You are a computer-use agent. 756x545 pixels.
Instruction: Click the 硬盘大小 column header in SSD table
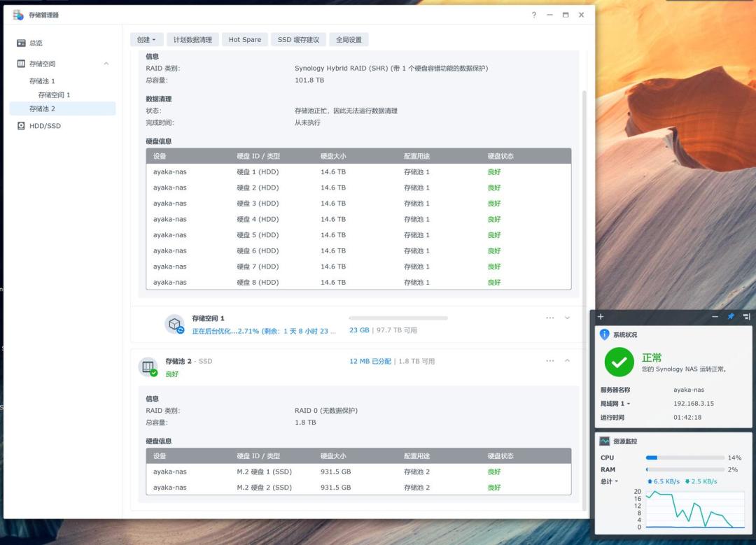click(x=333, y=456)
